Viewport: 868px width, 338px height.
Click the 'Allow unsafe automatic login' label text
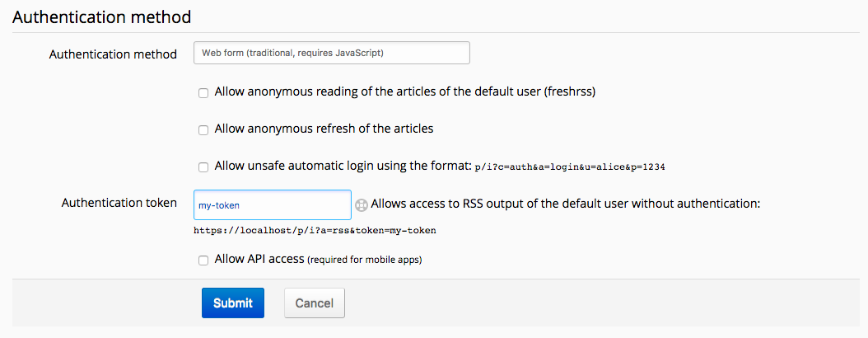tap(343, 166)
